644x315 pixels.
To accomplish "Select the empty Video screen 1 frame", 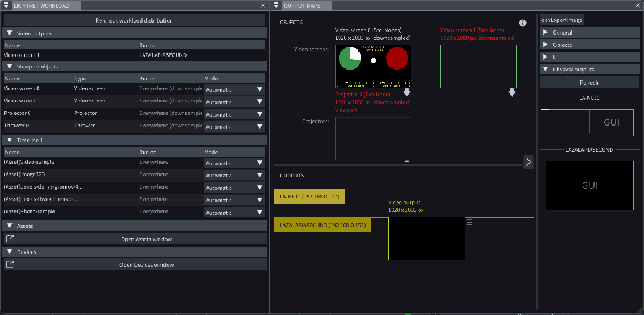I will point(478,66).
